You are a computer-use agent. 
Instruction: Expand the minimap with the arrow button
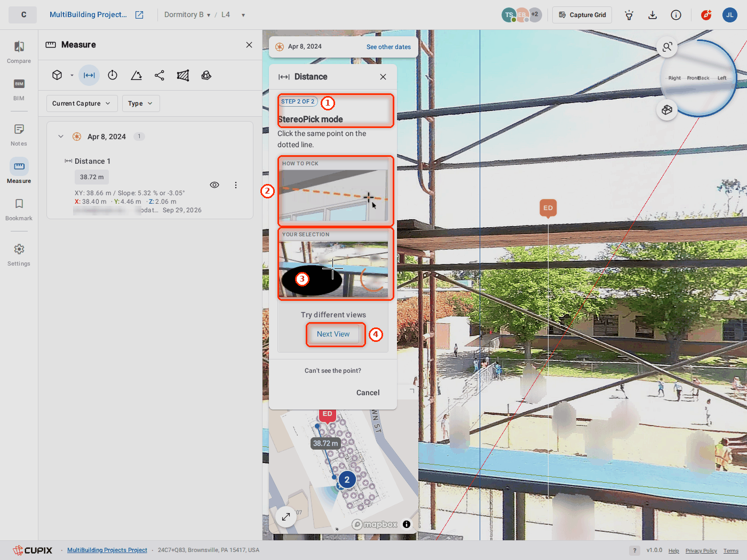(286, 516)
